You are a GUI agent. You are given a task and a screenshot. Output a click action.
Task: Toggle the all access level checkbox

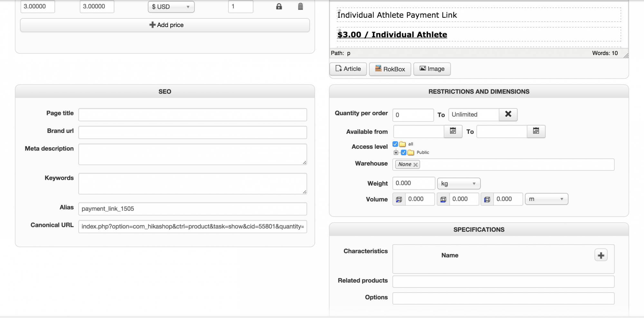395,144
